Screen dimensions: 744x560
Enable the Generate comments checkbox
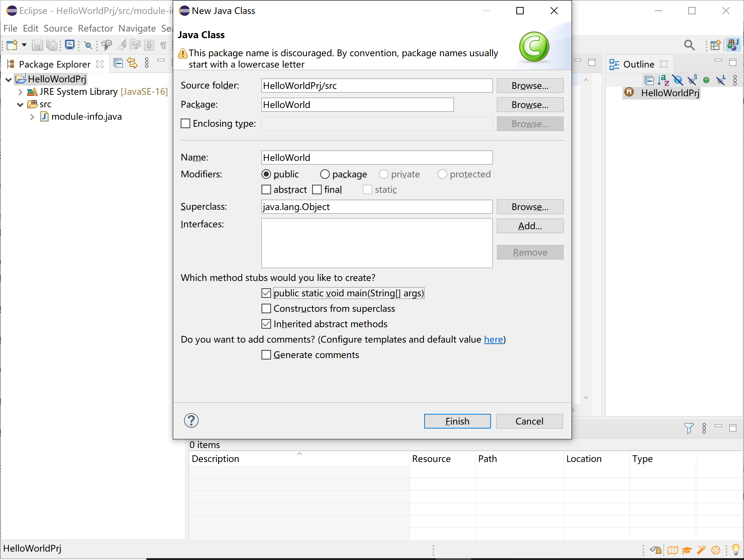266,355
